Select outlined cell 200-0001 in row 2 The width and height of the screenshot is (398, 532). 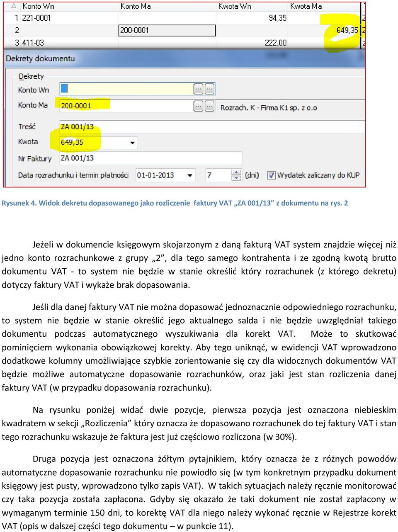(x=167, y=30)
